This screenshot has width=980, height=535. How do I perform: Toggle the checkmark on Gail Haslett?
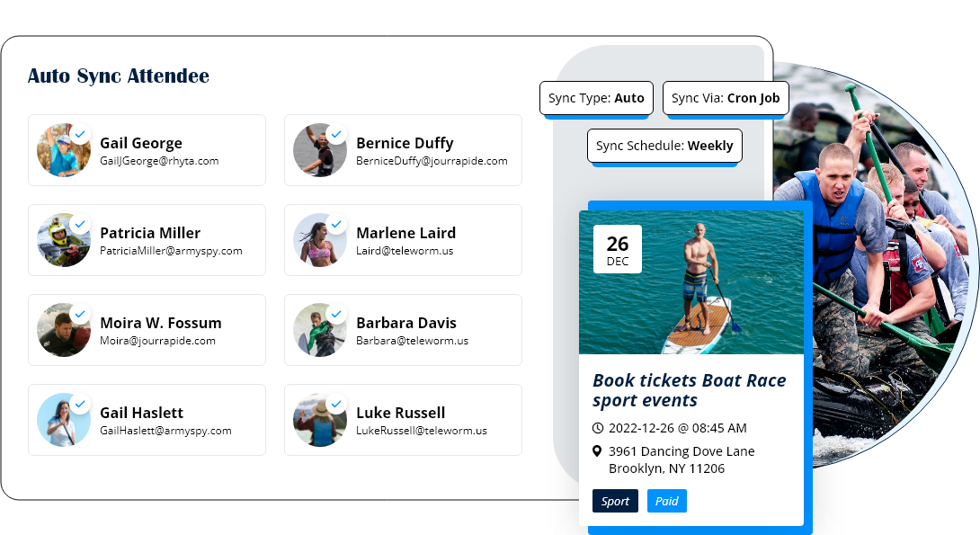coord(81,404)
